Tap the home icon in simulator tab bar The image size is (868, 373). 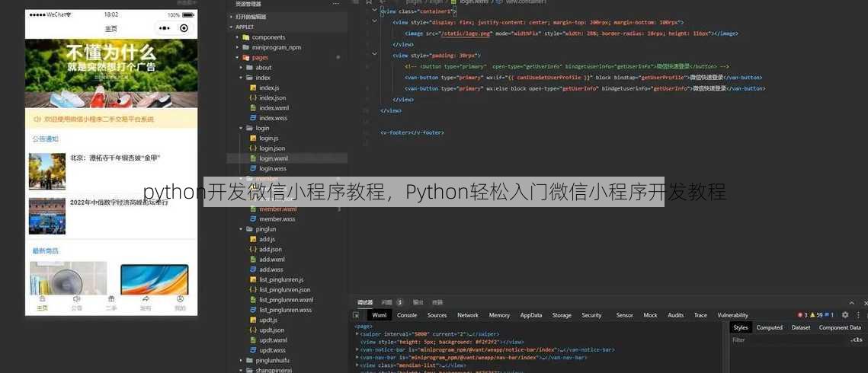click(42, 299)
